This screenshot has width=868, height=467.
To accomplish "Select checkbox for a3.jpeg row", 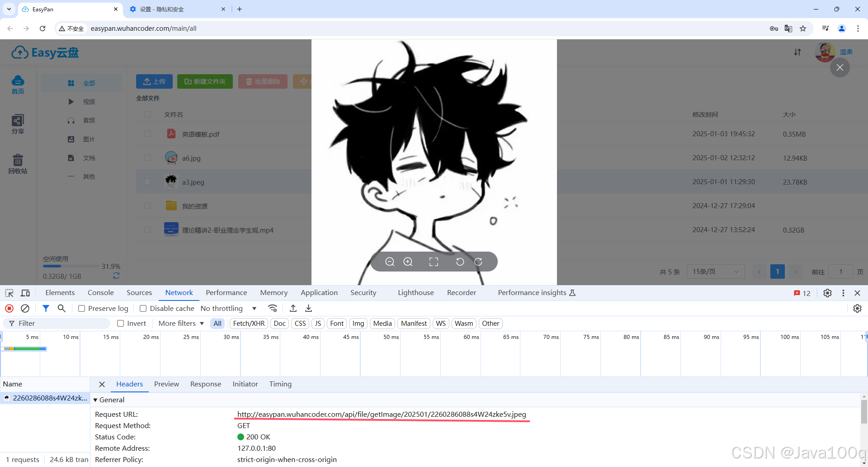I will coord(147,181).
